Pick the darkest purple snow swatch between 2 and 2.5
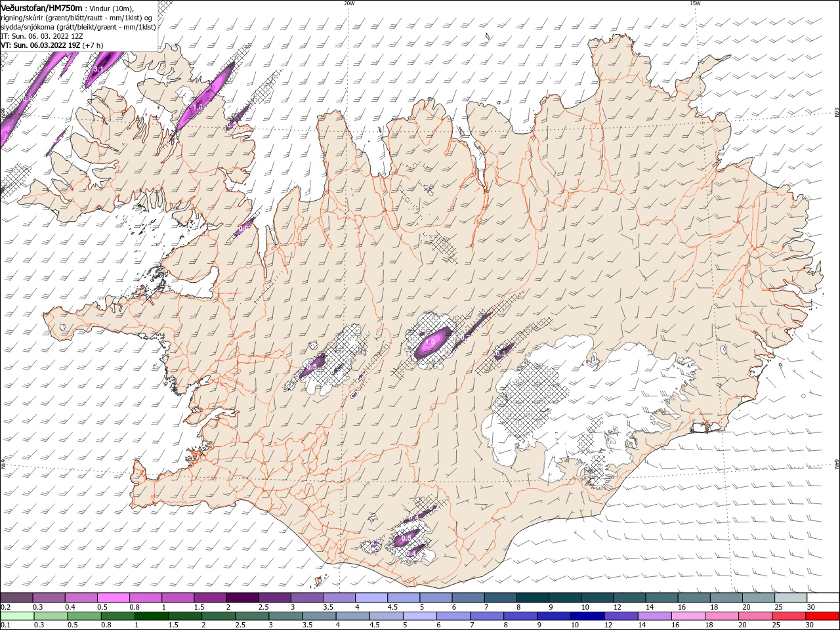The image size is (840, 630). click(x=243, y=598)
